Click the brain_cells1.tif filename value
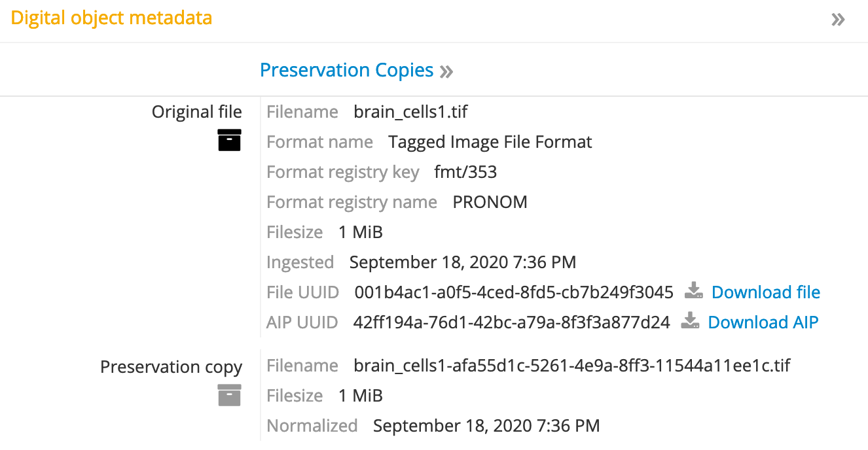This screenshot has height=450, width=868. click(410, 112)
